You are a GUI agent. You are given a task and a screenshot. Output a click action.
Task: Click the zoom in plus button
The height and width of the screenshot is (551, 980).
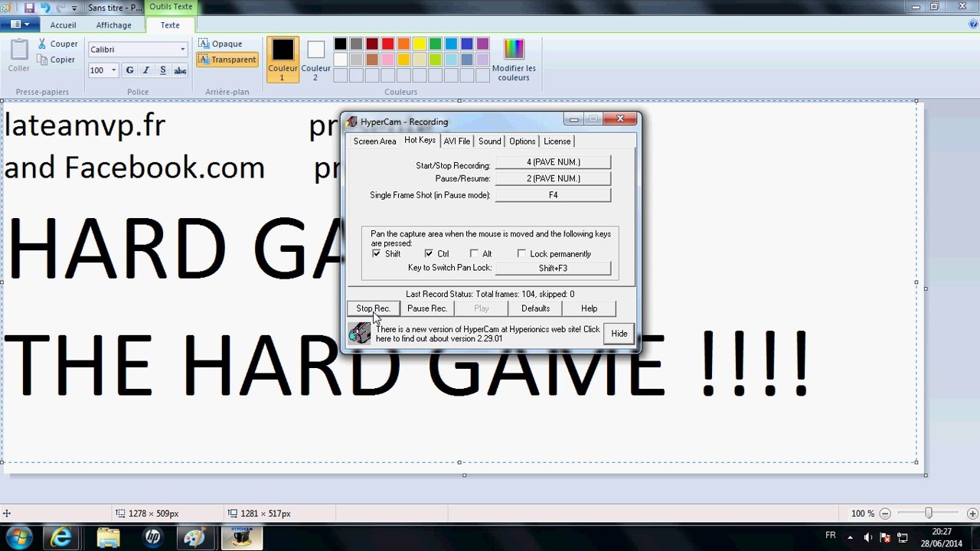(x=972, y=514)
